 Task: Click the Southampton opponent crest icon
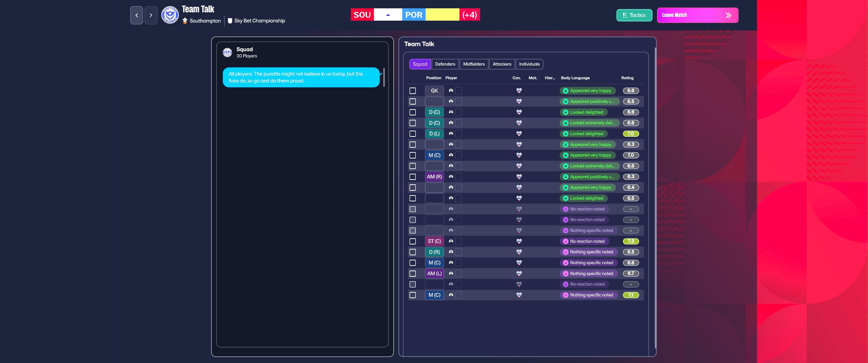coord(185,20)
